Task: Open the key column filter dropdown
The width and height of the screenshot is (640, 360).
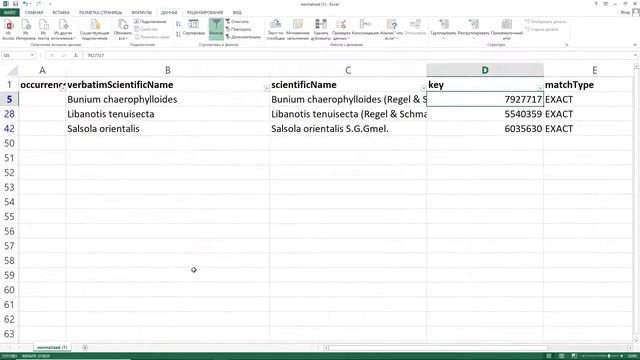Action: (540, 88)
